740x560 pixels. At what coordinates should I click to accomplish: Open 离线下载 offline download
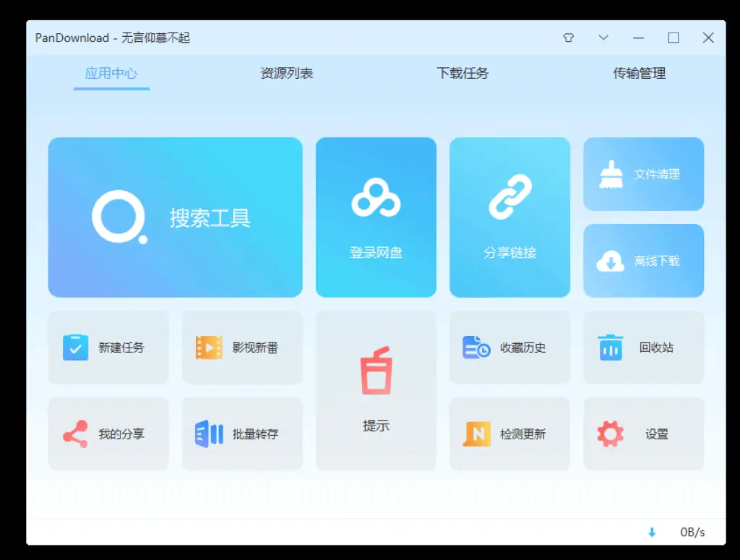point(642,260)
